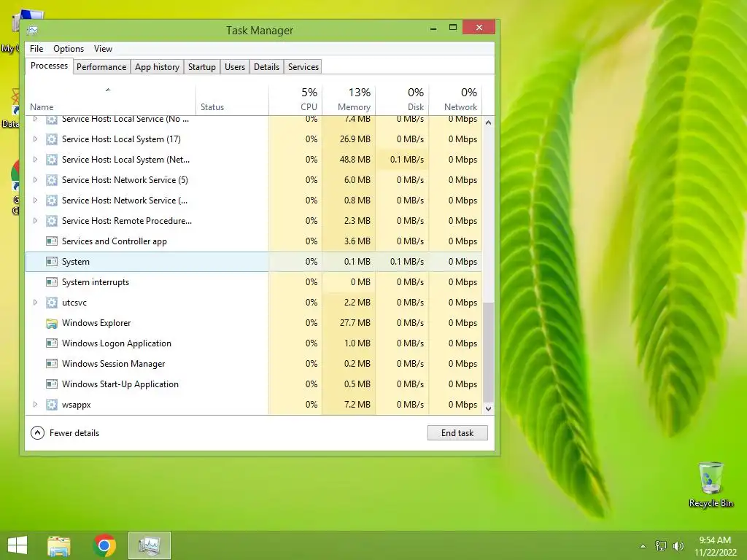747x560 pixels.
Task: Open the File menu
Action: pos(36,49)
